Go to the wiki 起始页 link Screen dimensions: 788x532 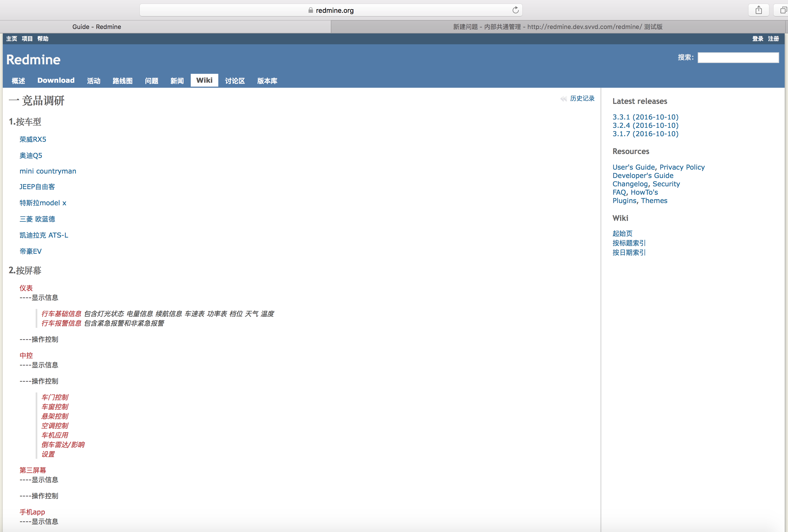pos(622,233)
